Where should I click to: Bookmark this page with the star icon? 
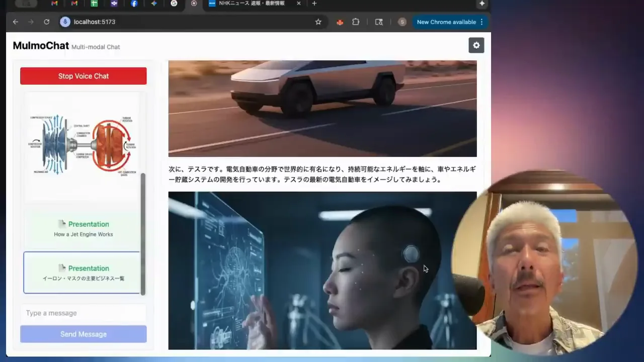tap(318, 22)
